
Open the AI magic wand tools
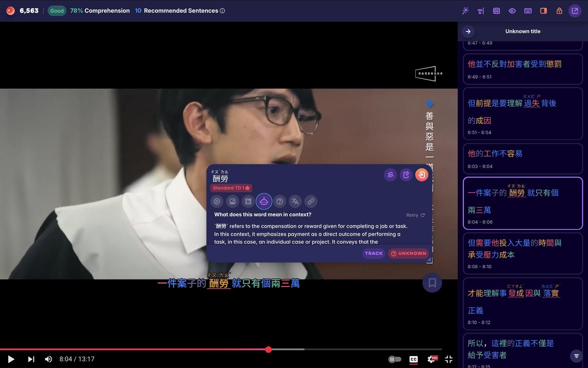[x=465, y=11]
